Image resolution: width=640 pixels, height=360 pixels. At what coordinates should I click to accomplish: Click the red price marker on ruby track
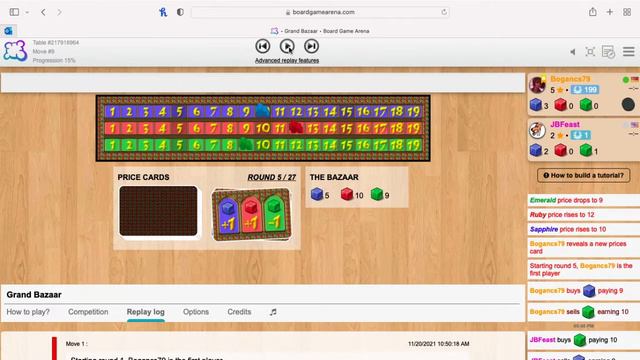point(296,128)
